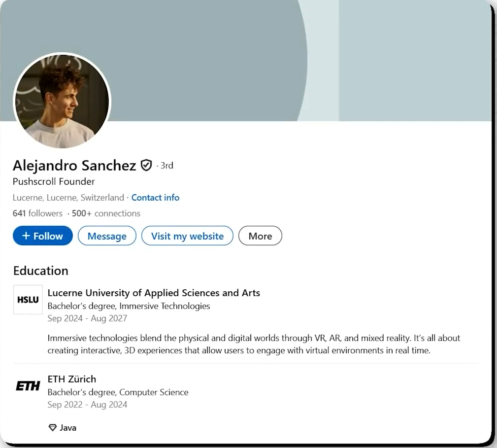Open the More actions dropdown
This screenshot has height=448, width=497.
click(260, 236)
